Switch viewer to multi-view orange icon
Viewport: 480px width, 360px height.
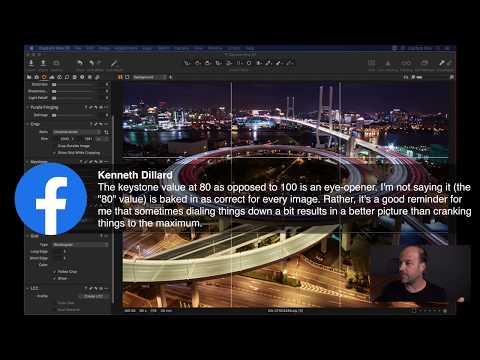pyautogui.click(x=120, y=77)
